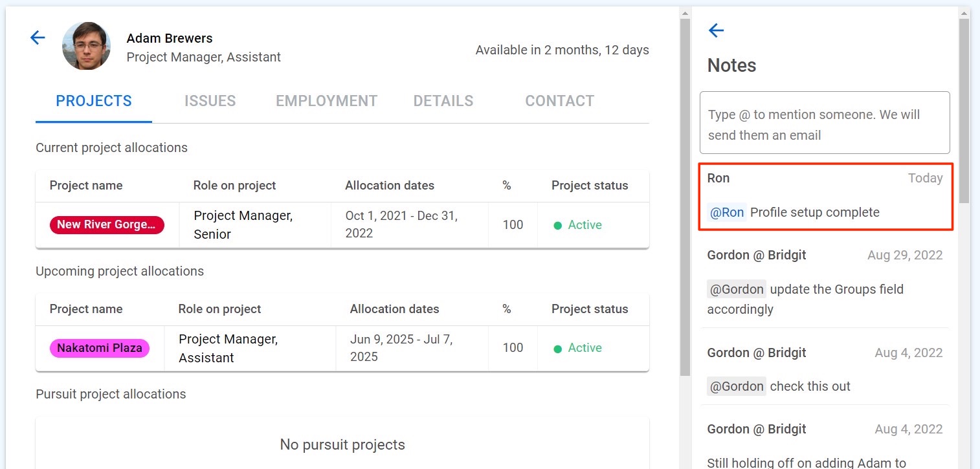Screen dimensions: 980x469
Task: Click 'No pursuit projects' message
Action: click(x=342, y=444)
